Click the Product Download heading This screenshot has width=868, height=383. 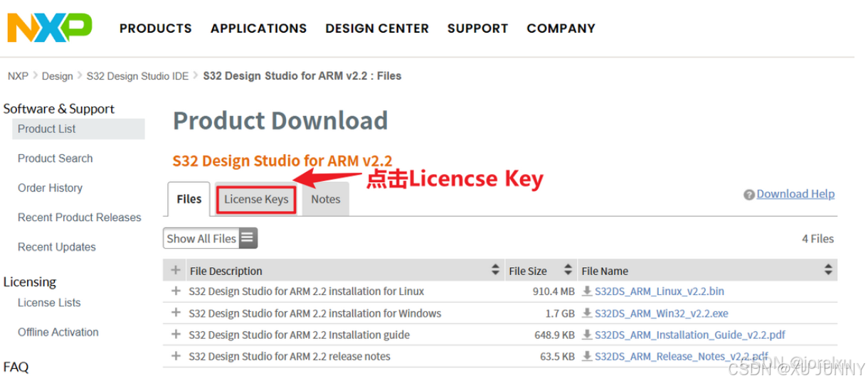(280, 120)
